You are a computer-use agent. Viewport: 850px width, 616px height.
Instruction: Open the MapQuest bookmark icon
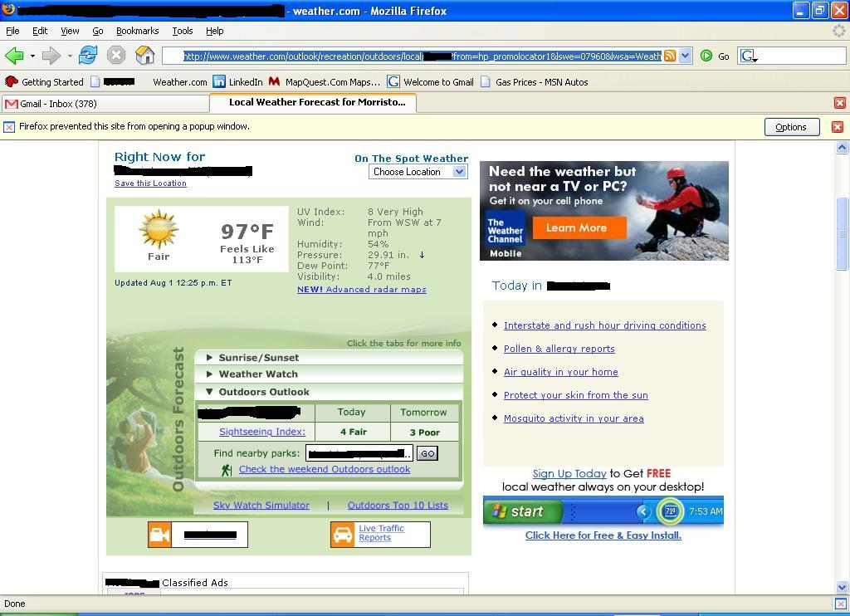coord(274,82)
